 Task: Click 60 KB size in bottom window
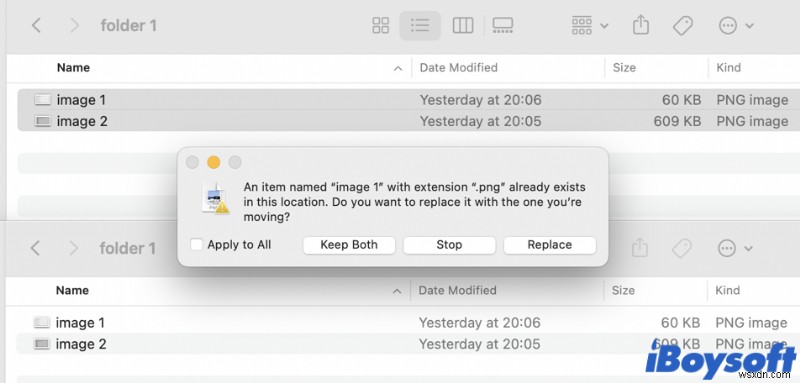click(x=680, y=323)
